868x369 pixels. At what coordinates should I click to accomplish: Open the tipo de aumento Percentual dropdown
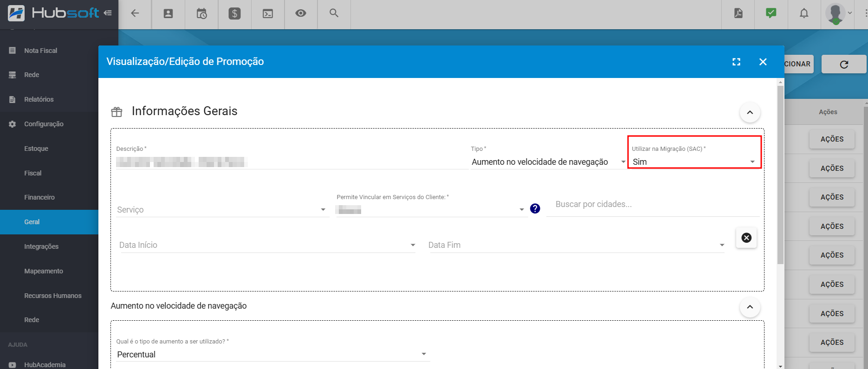[x=272, y=355]
